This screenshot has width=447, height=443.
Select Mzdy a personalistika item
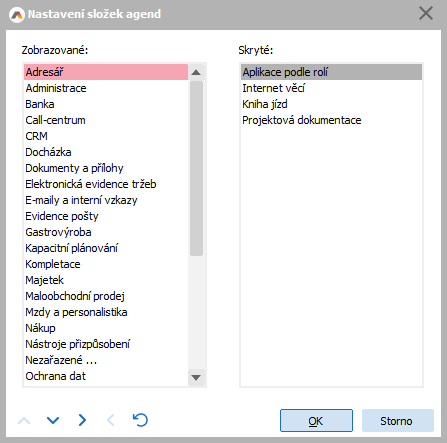[x=106, y=312]
